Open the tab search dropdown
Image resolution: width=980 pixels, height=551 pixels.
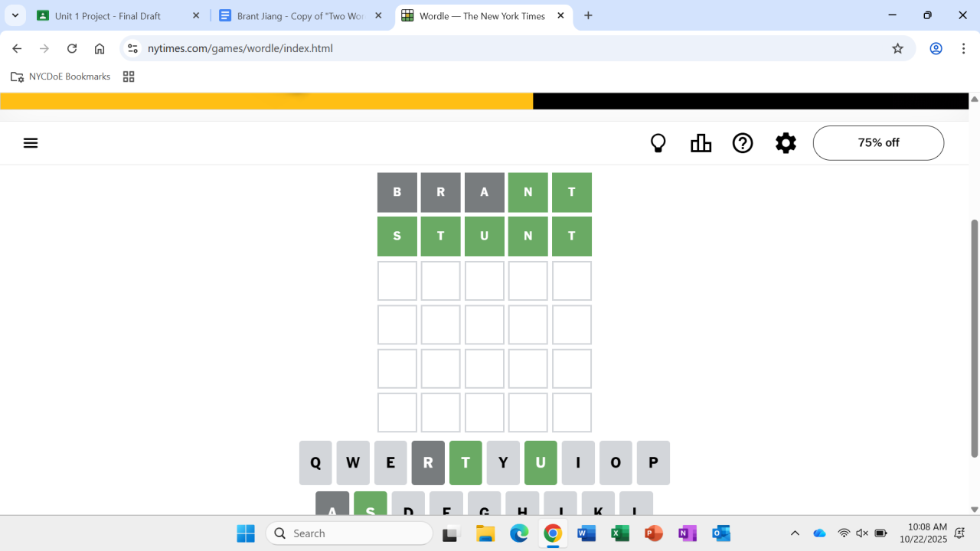15,15
